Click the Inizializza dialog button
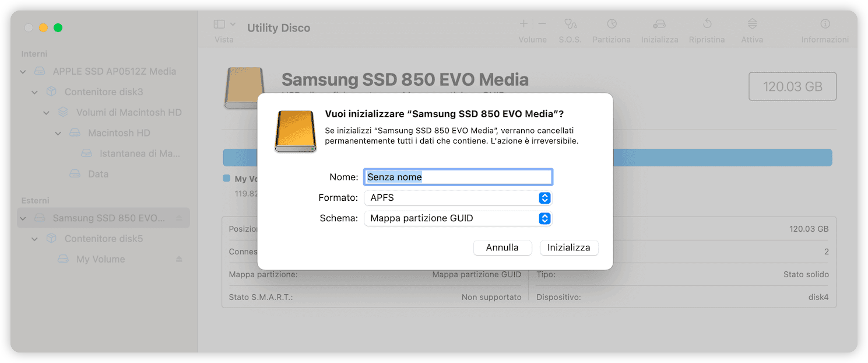Viewport: 868px width, 363px height. click(x=569, y=247)
